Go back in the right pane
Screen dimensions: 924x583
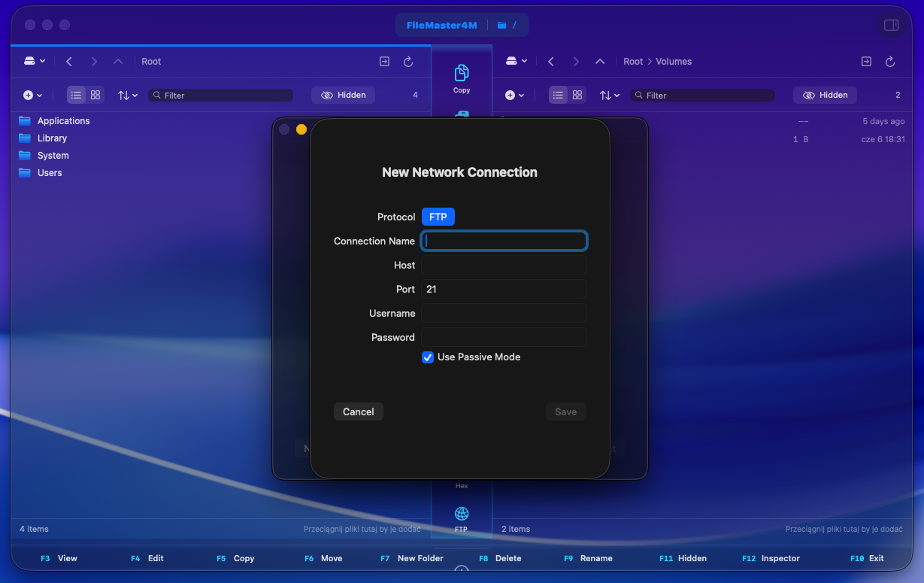[551, 62]
